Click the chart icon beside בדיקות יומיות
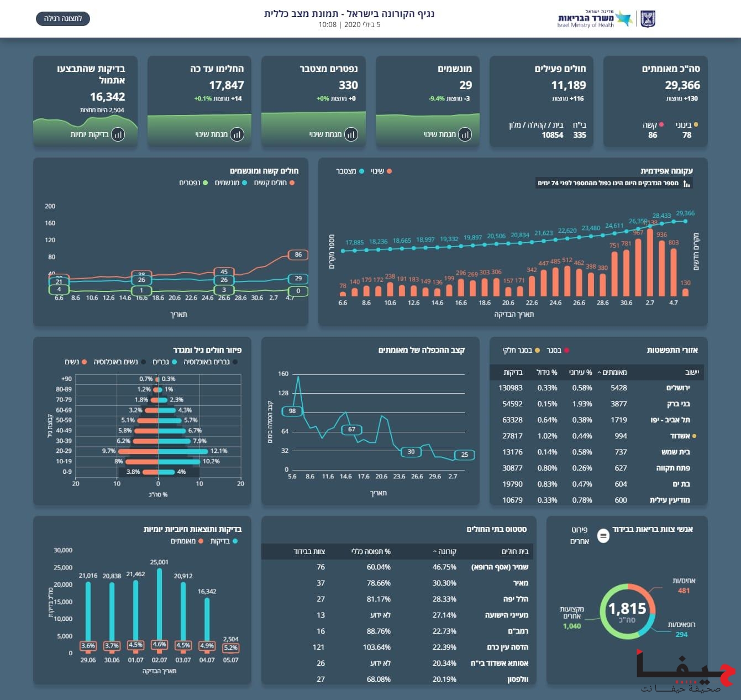 point(118,134)
